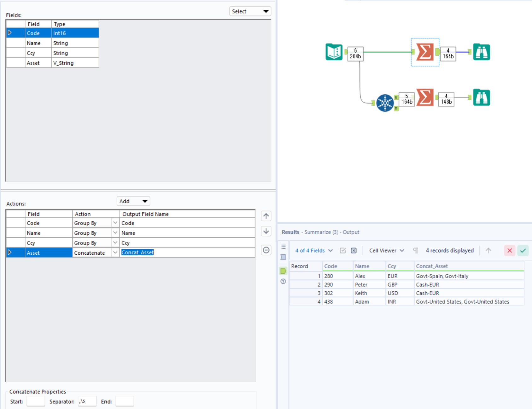
Task: Click the select-all fields checkbox icon
Action: click(x=343, y=250)
